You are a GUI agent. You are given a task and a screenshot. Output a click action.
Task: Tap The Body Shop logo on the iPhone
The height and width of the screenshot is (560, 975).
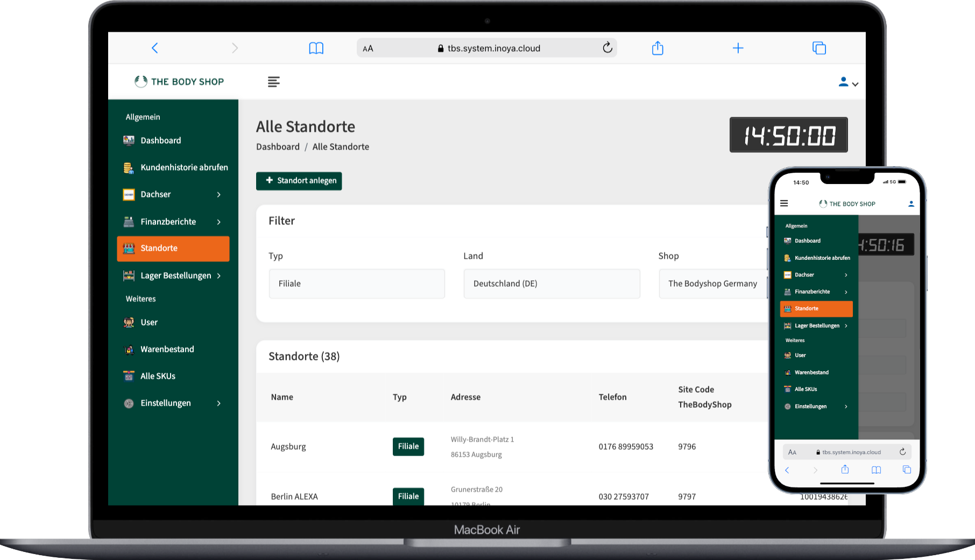point(847,204)
